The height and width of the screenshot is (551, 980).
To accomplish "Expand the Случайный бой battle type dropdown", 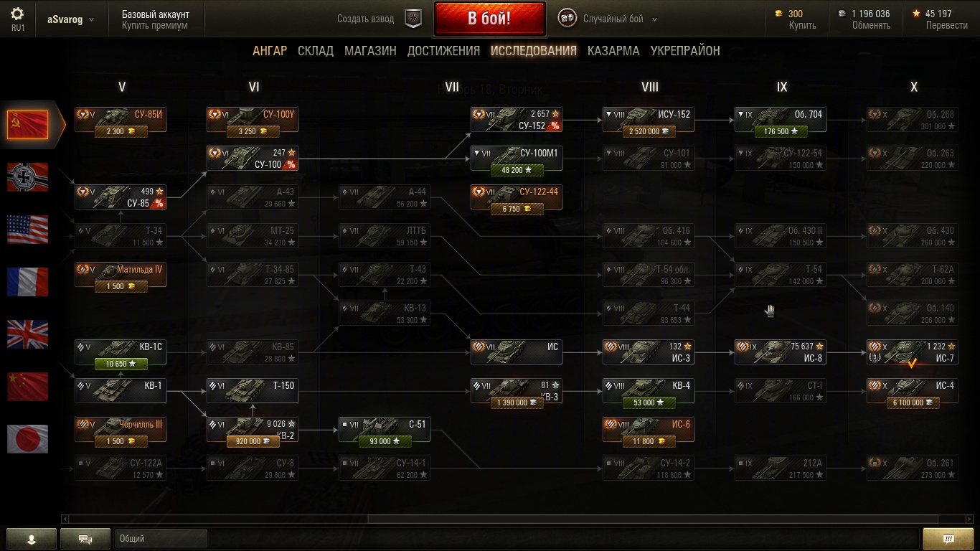I will click(x=654, y=19).
